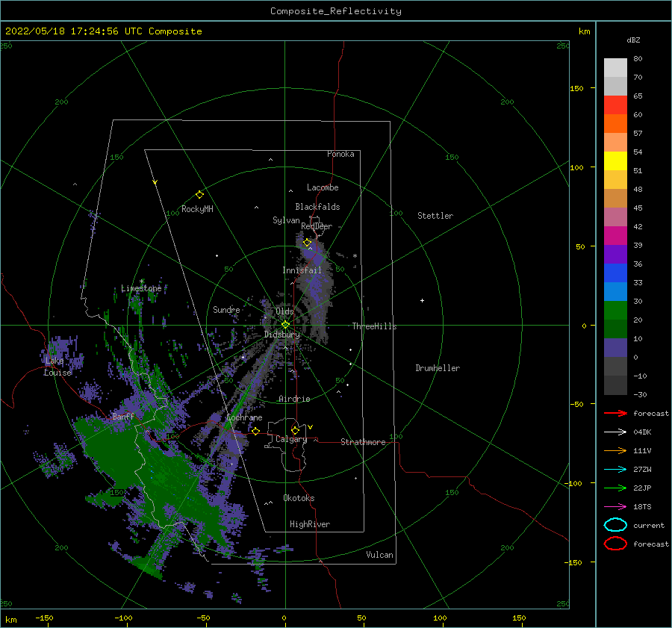Select the magenta swatch below 42 dBZ
The image size is (672, 628).
615,235
